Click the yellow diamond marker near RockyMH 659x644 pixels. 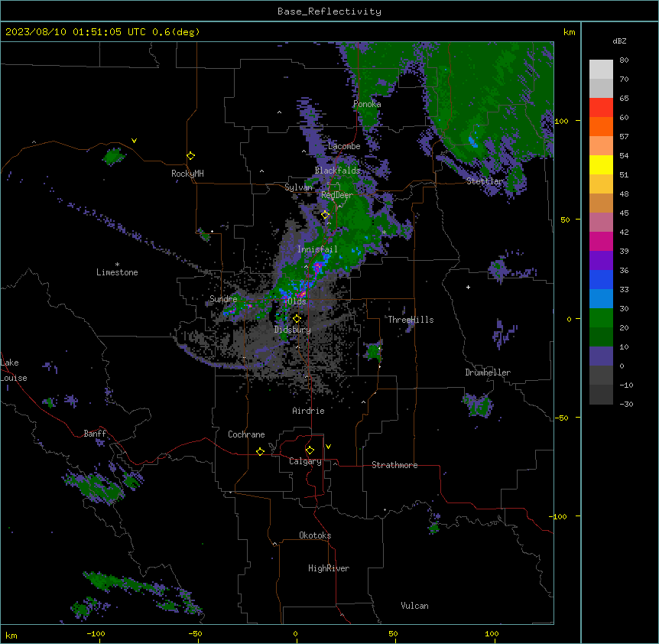191,156
